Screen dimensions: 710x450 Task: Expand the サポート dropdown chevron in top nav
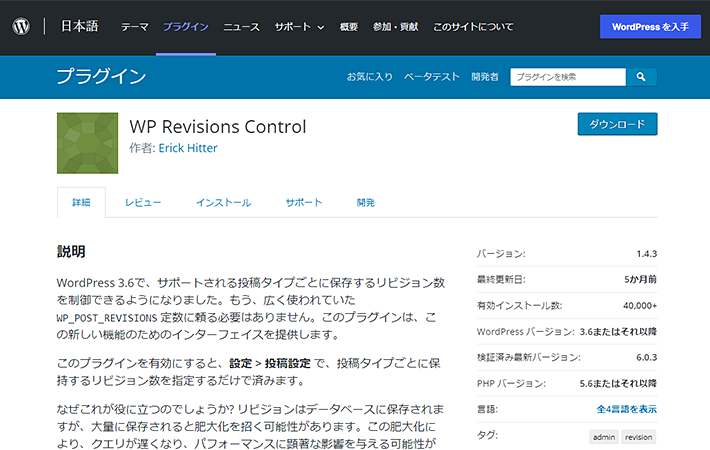pos(321,27)
